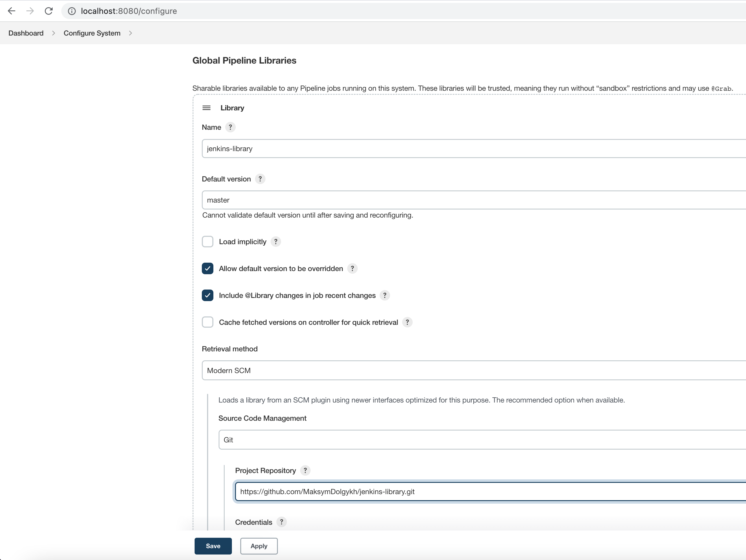The width and height of the screenshot is (746, 560).
Task: Show help for Name field
Action: (230, 127)
